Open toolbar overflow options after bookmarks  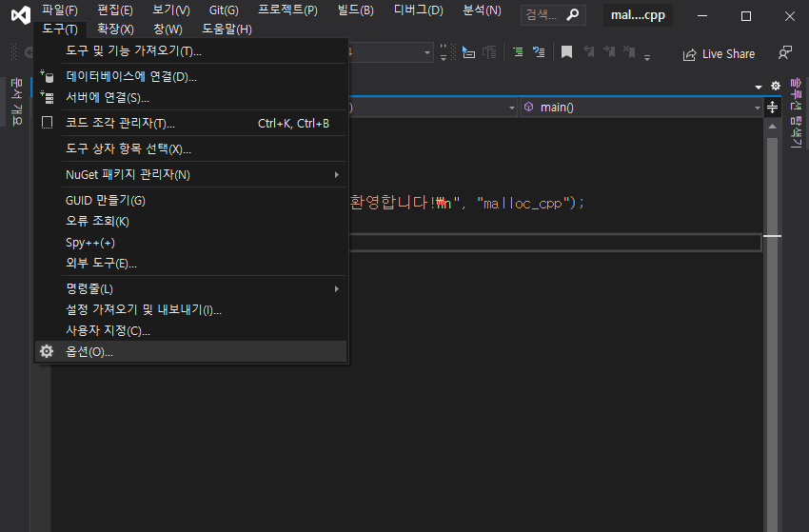647,58
